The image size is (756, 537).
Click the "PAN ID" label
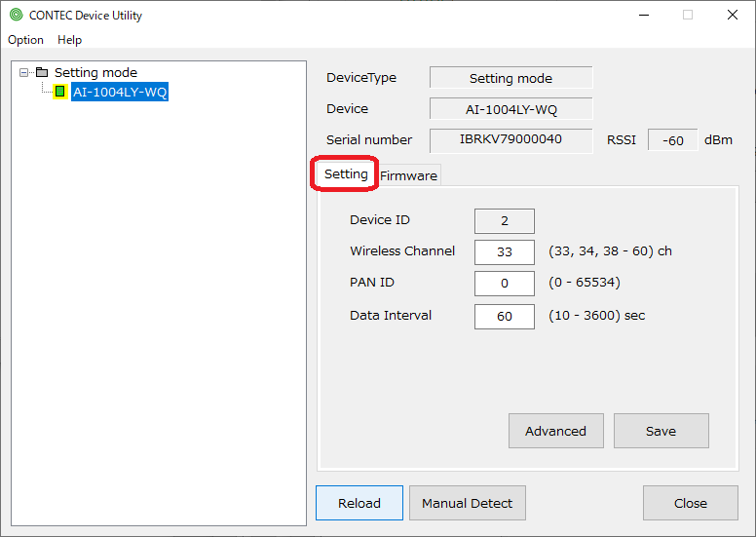click(372, 283)
